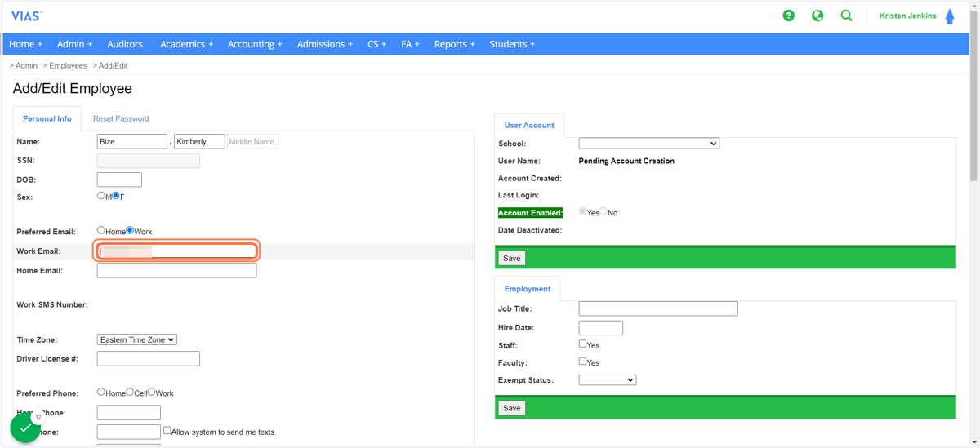Save the User Account section
Image resolution: width=980 pixels, height=448 pixels.
tap(512, 258)
